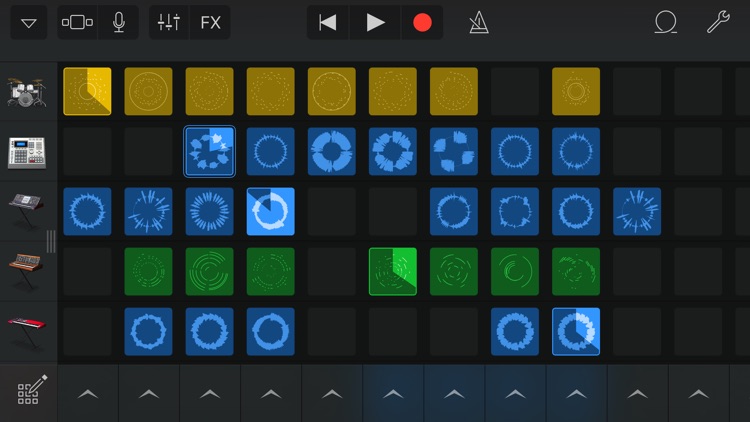Trigger the first column arrow
The height and width of the screenshot is (422, 750).
click(88, 394)
